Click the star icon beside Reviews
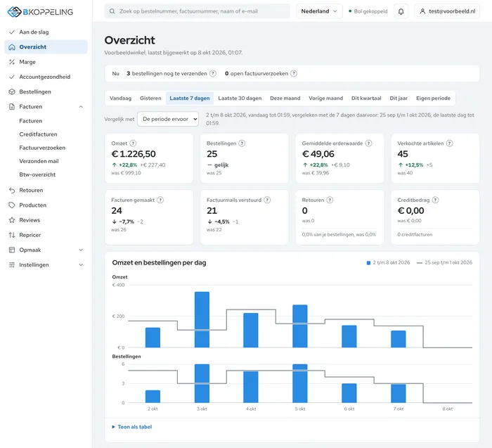This screenshot has width=492, height=448. 12,220
